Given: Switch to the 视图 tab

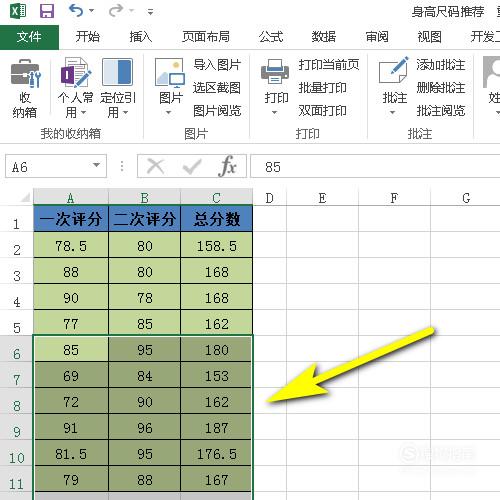Looking at the screenshot, I should (430, 37).
